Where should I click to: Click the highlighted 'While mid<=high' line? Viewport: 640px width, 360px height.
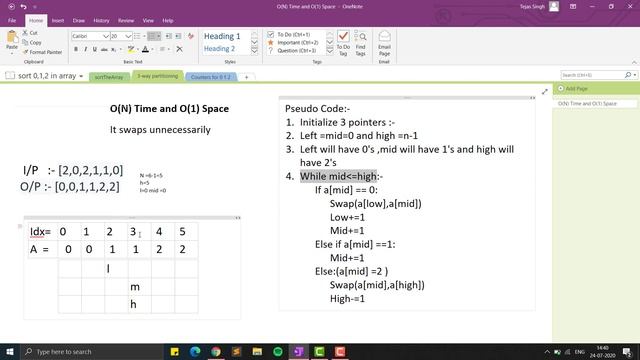[x=338, y=176]
